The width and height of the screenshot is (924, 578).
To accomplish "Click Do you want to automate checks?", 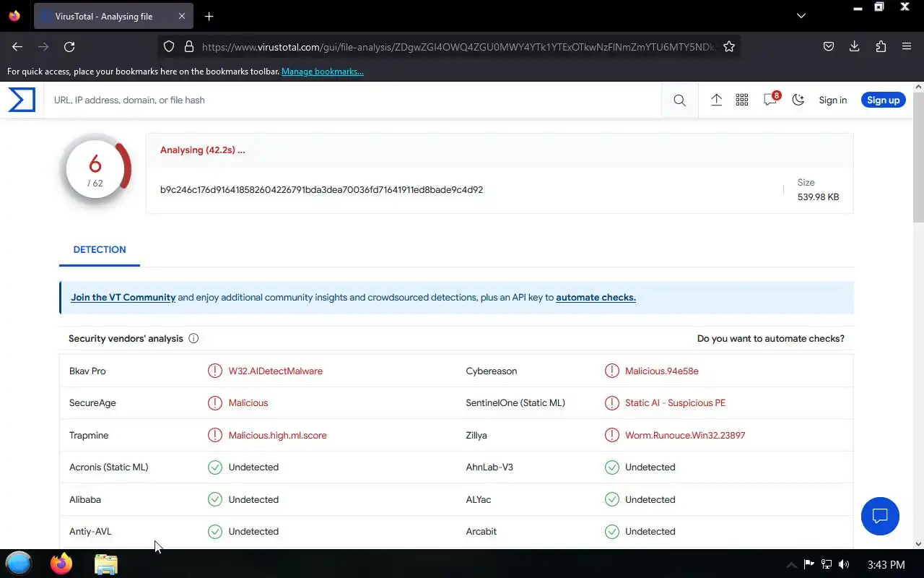I will [x=770, y=338].
